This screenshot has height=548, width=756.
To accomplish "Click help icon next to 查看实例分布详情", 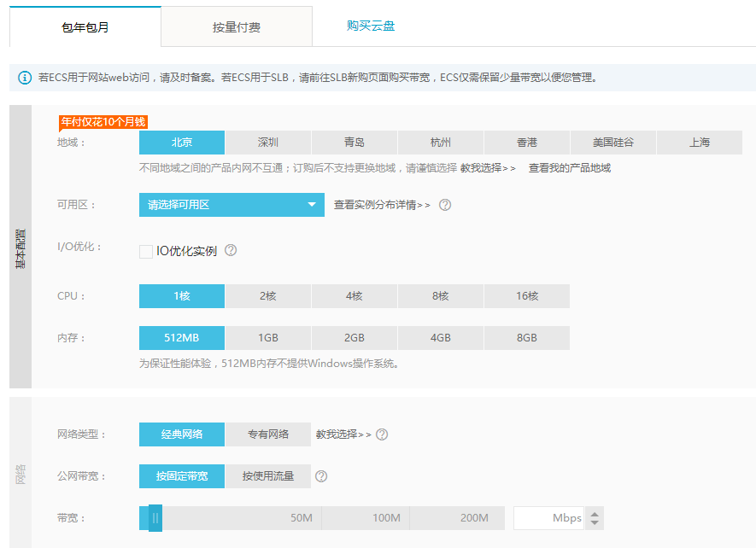I will 445,205.
